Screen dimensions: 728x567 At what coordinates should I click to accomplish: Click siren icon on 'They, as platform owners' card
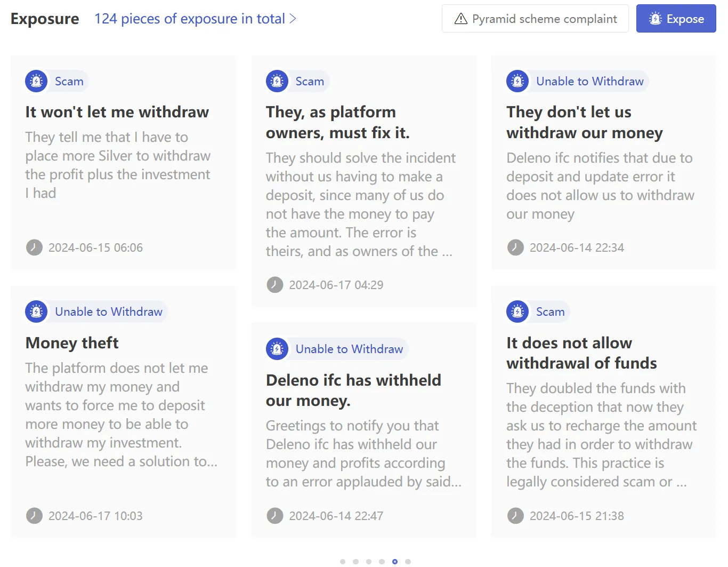277,81
